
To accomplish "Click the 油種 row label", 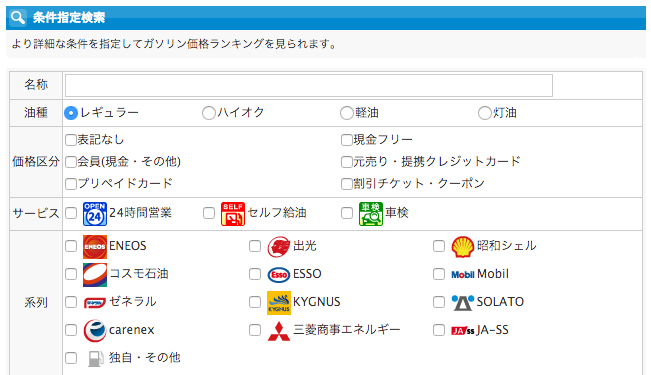I will click(36, 113).
